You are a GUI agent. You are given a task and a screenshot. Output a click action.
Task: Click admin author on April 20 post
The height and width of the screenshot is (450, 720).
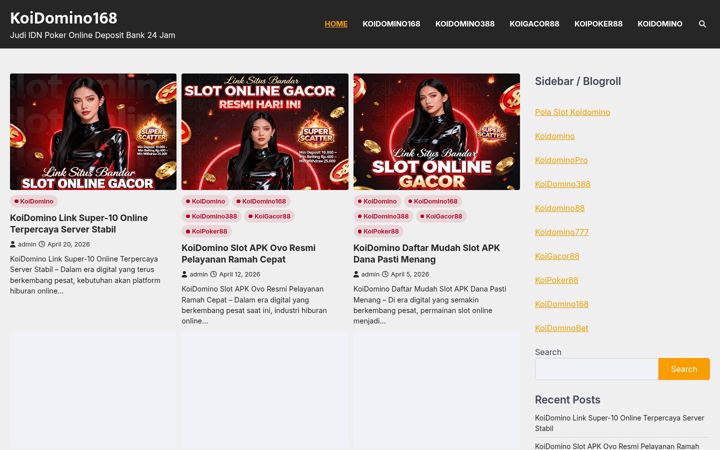point(27,244)
